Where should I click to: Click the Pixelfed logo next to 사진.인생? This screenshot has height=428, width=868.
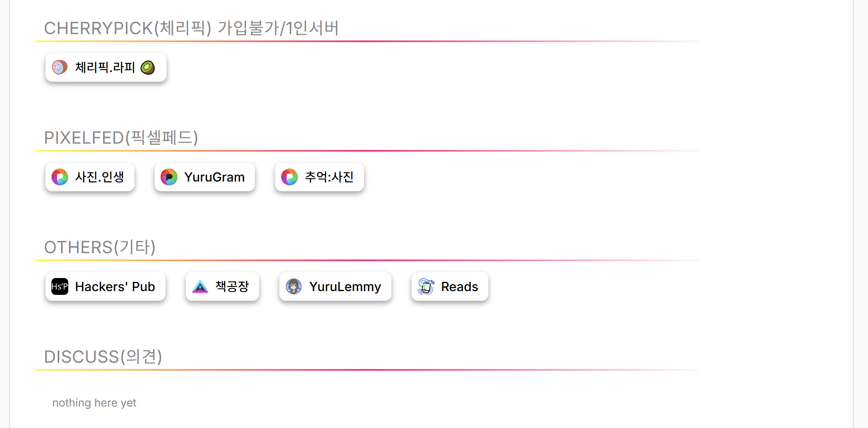[60, 177]
